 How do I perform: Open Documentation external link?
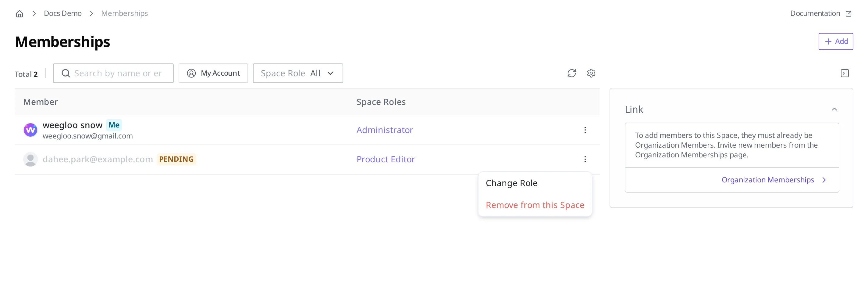(820, 13)
